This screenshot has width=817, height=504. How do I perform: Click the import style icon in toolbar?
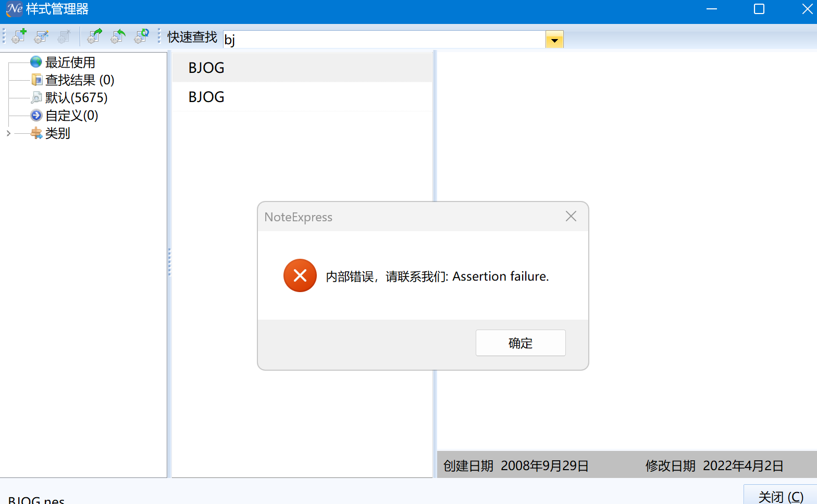(118, 36)
